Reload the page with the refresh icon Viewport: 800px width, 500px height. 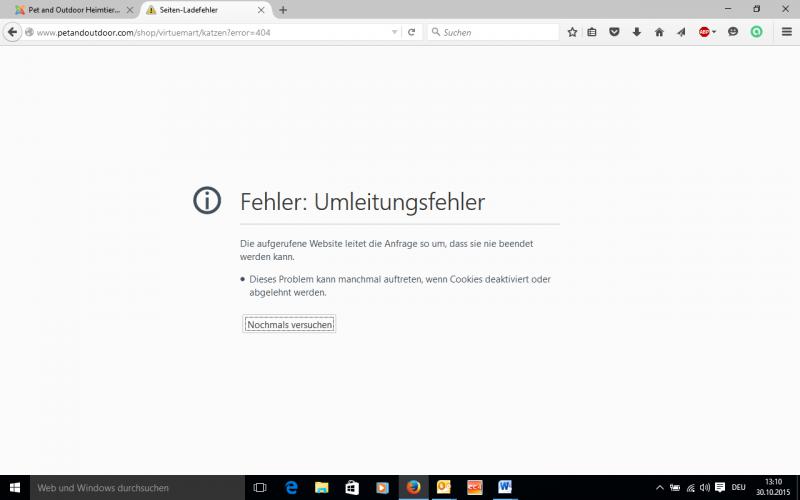tap(411, 32)
